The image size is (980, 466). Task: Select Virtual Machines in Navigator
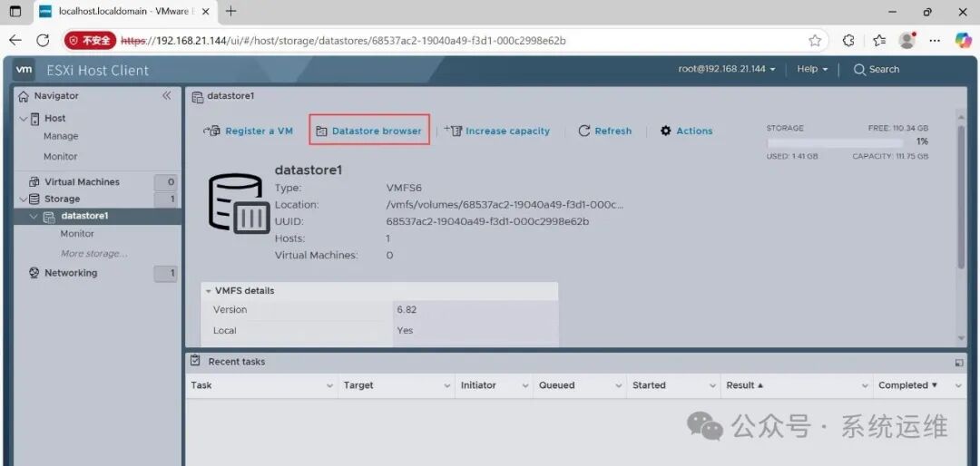(x=82, y=182)
